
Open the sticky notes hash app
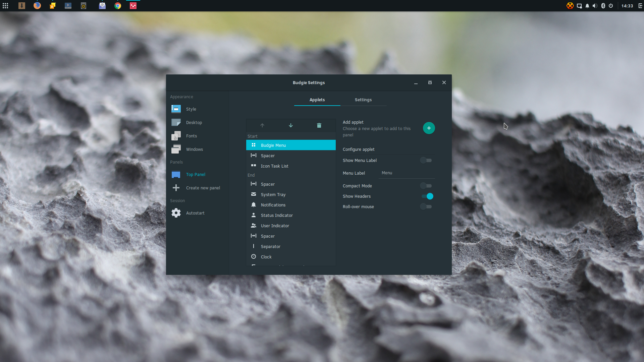pyautogui.click(x=53, y=6)
